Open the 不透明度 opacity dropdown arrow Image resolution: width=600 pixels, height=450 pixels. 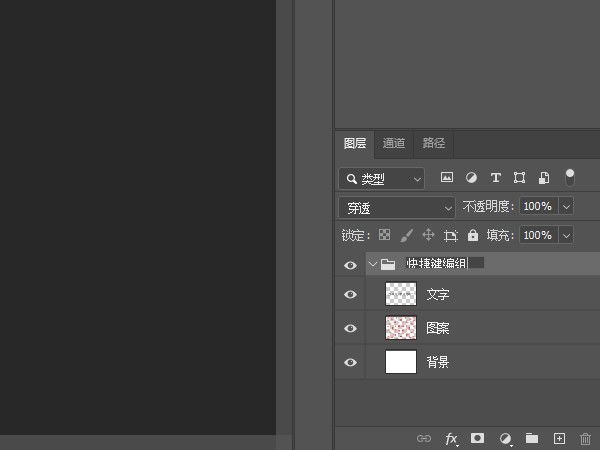coord(566,207)
